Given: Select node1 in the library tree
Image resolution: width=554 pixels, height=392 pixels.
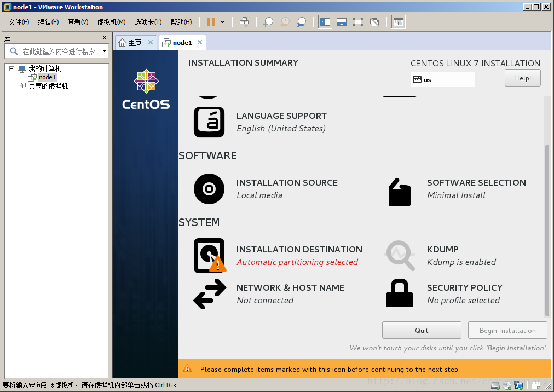Looking at the screenshot, I should click(47, 77).
